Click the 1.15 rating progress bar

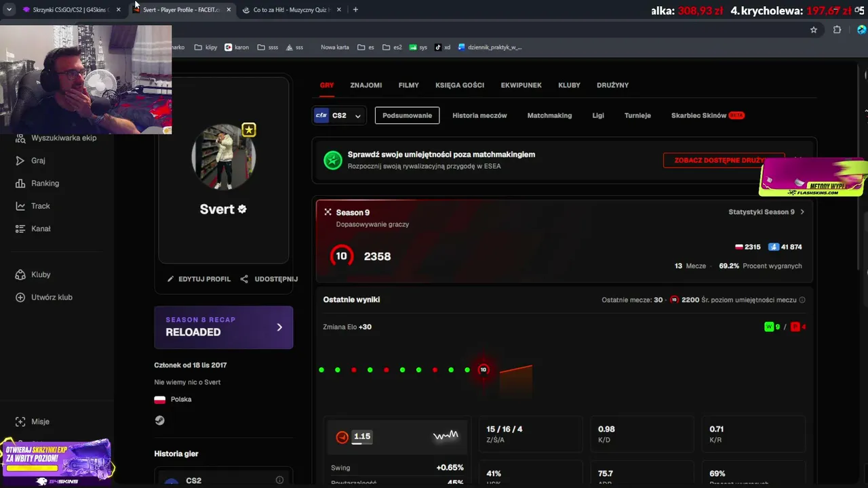362,445
